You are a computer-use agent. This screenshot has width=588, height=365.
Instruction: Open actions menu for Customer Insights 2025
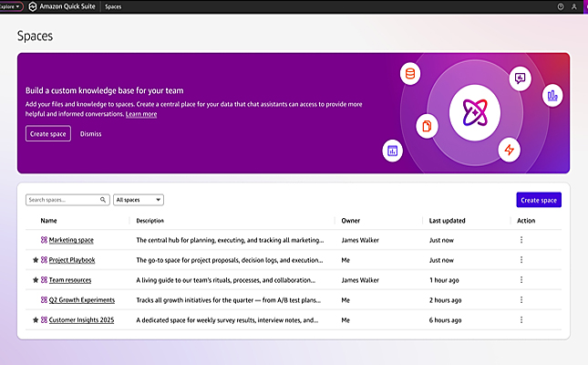click(x=521, y=320)
